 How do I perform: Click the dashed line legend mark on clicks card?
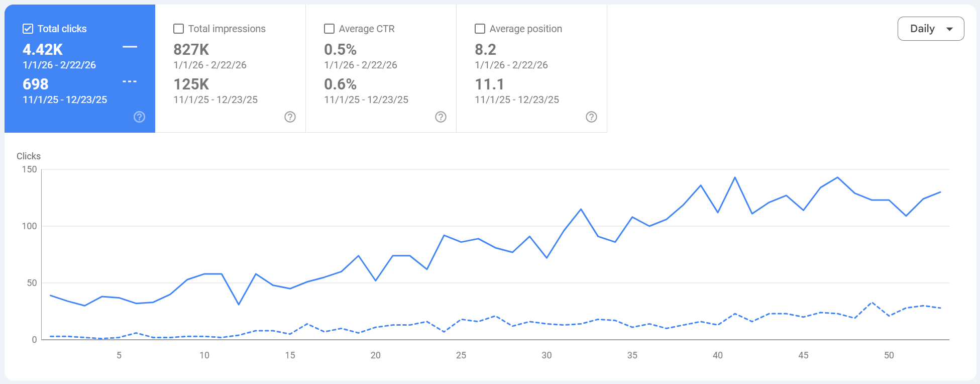coord(130,81)
